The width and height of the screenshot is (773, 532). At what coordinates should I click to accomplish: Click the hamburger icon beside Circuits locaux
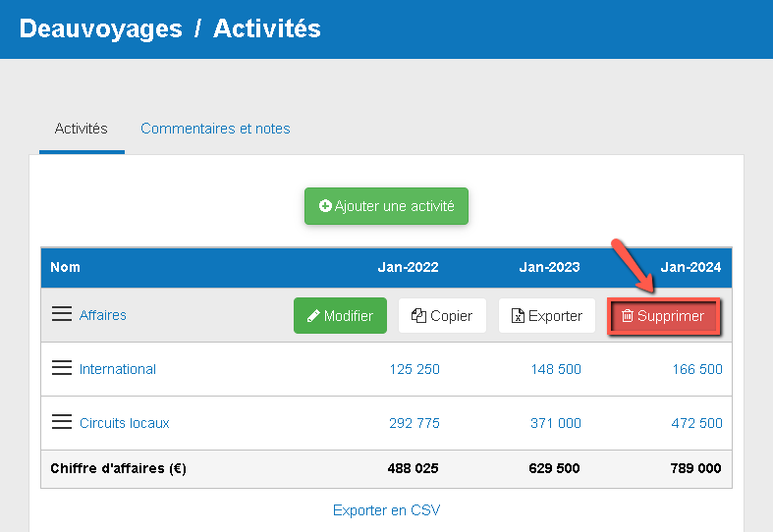tap(62, 422)
